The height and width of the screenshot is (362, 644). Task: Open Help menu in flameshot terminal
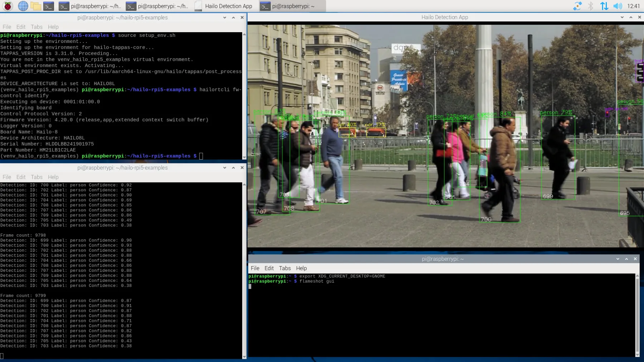301,268
